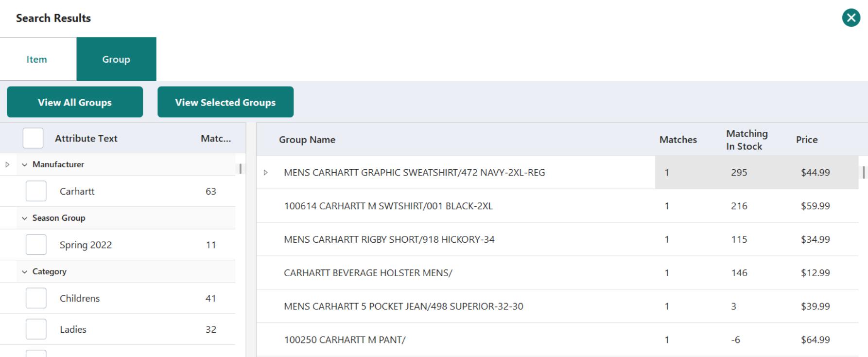The image size is (868, 357).
Task: Click View Selected Groups button
Action: click(x=226, y=102)
